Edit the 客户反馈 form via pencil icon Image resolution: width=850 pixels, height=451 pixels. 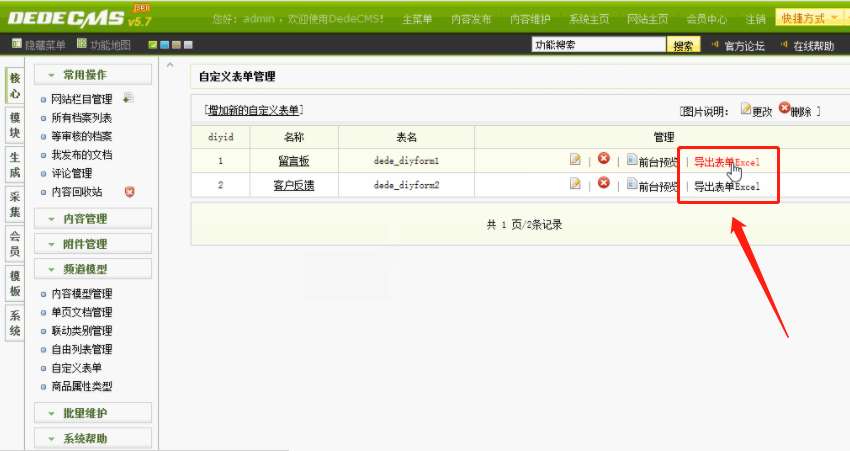point(575,184)
